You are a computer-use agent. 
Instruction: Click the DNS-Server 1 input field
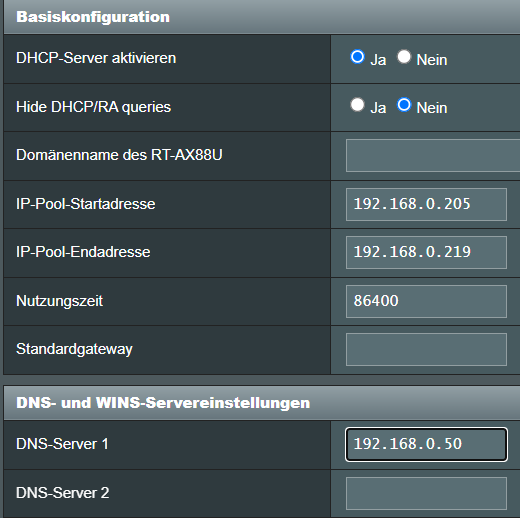pyautogui.click(x=426, y=444)
